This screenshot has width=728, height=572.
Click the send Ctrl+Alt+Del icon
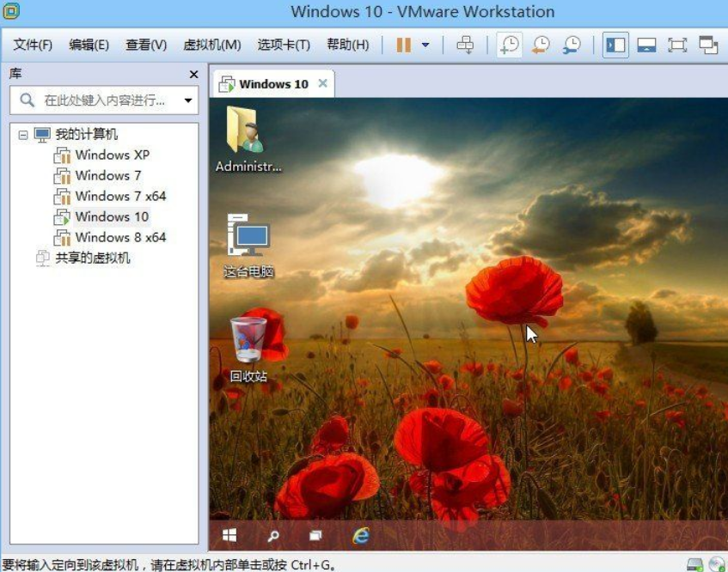[x=465, y=45]
